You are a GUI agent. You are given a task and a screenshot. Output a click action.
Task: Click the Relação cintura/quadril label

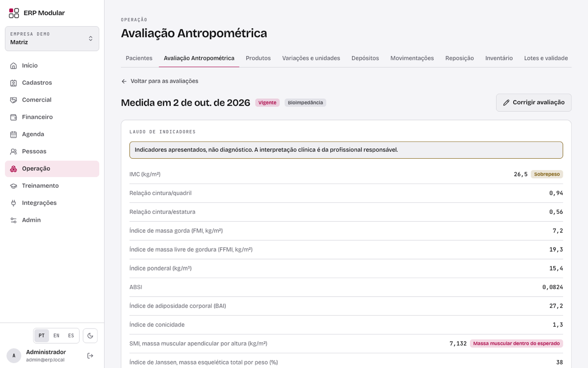pyautogui.click(x=160, y=193)
